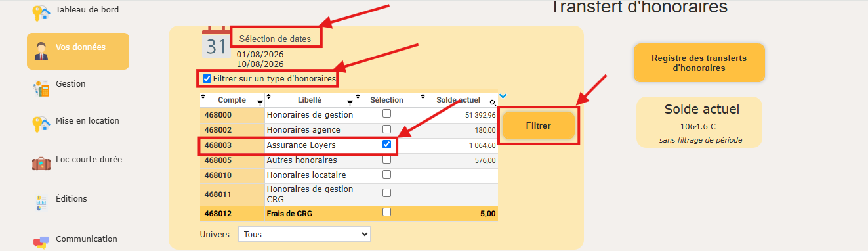Viewport: 868px width, 251px height.
Task: Click the Sélection de dates field
Action: (276, 39)
